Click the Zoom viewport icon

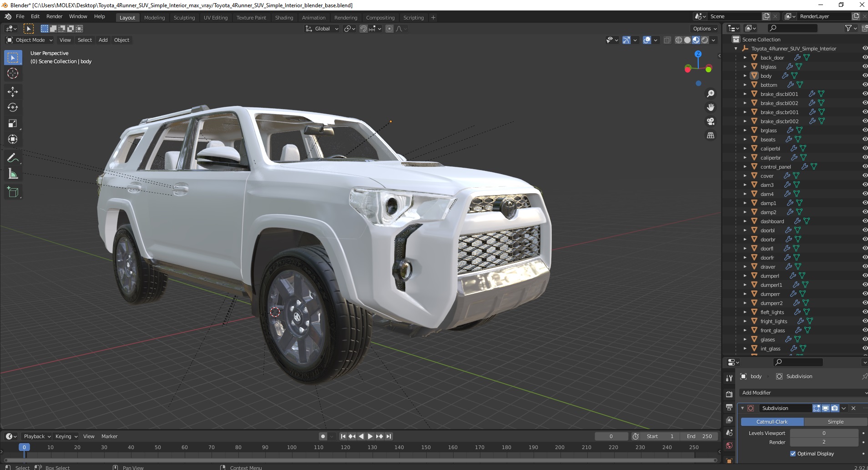[710, 94]
